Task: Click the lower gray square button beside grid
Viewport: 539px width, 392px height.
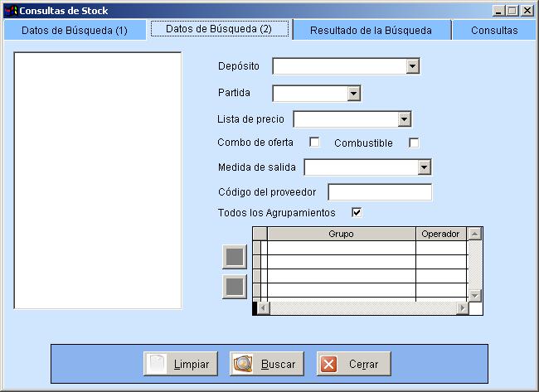Action: (x=235, y=286)
